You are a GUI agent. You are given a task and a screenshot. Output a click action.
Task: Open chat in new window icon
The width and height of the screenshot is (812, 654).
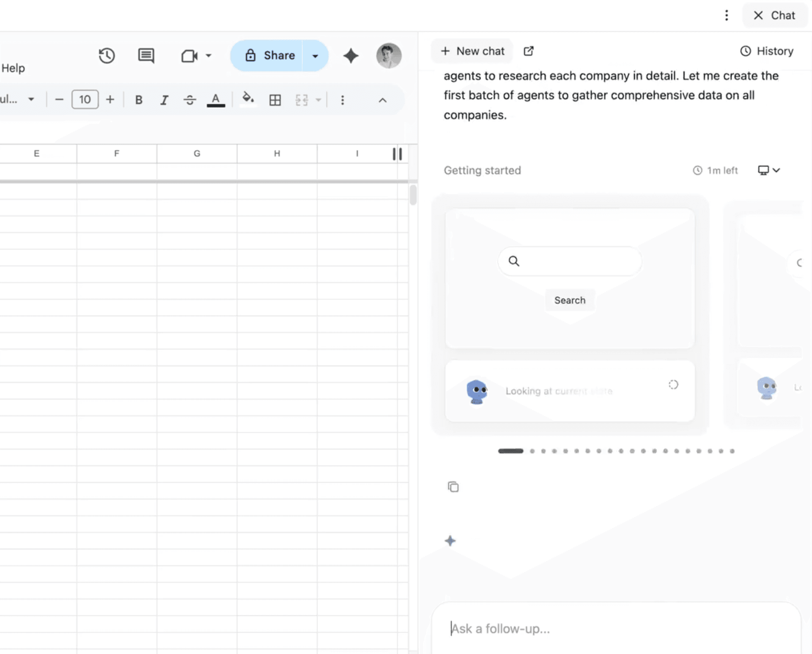point(528,51)
